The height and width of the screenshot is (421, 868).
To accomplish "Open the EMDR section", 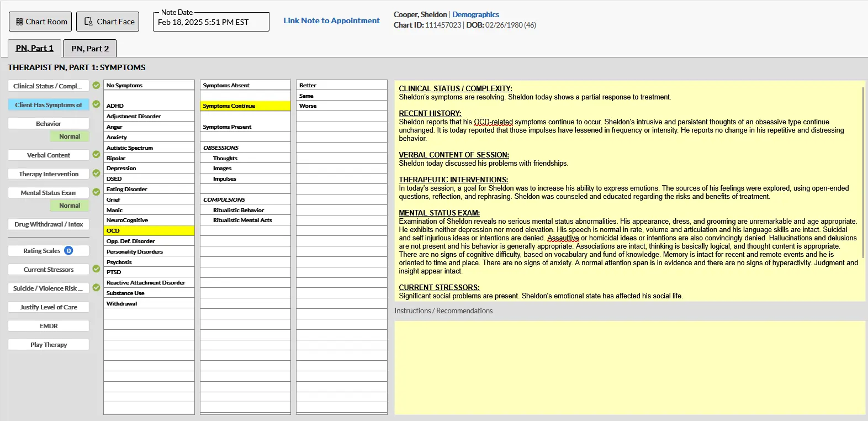I will [49, 326].
